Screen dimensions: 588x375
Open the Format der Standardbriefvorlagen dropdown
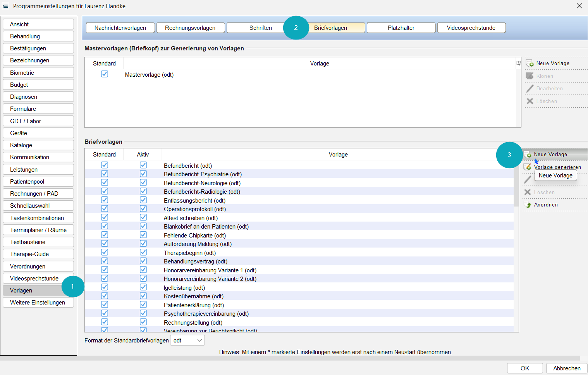[x=187, y=341]
